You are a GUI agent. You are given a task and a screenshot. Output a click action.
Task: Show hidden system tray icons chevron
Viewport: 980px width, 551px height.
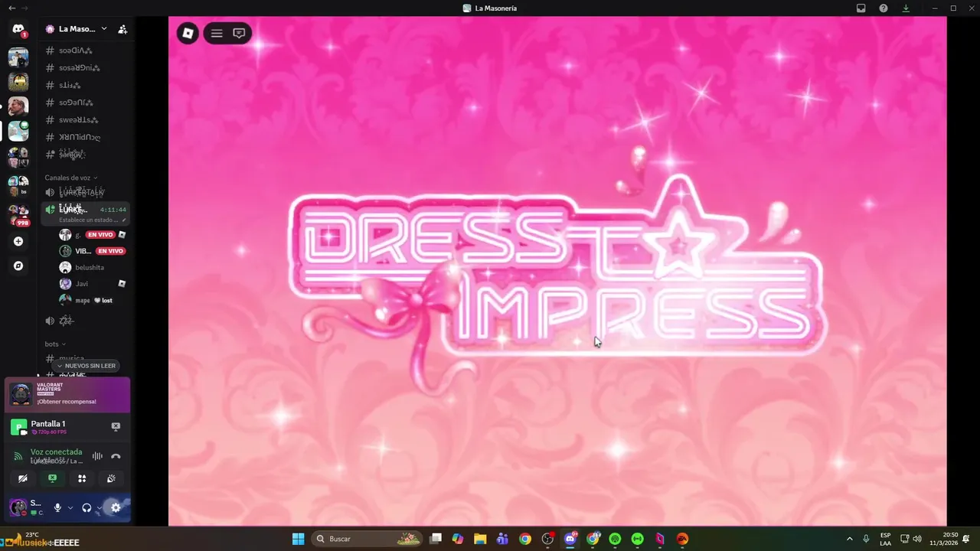pyautogui.click(x=849, y=539)
